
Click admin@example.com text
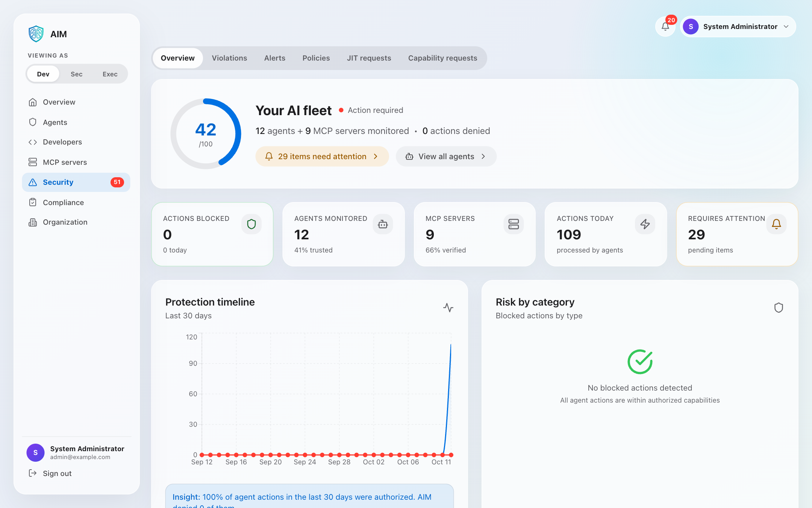point(80,457)
